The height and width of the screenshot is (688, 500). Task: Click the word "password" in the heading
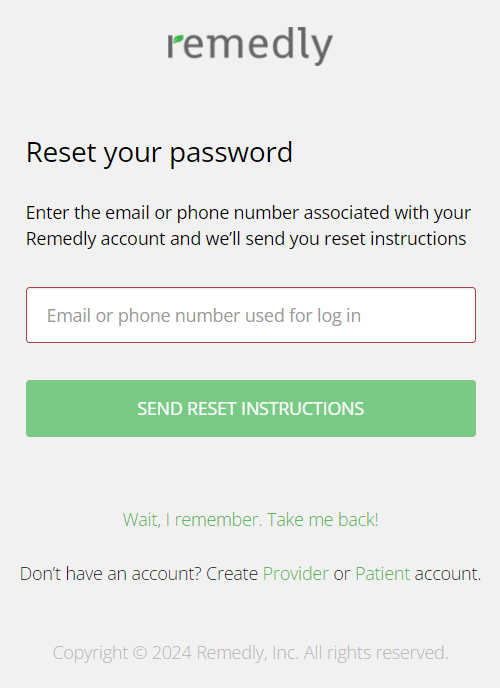coord(231,154)
